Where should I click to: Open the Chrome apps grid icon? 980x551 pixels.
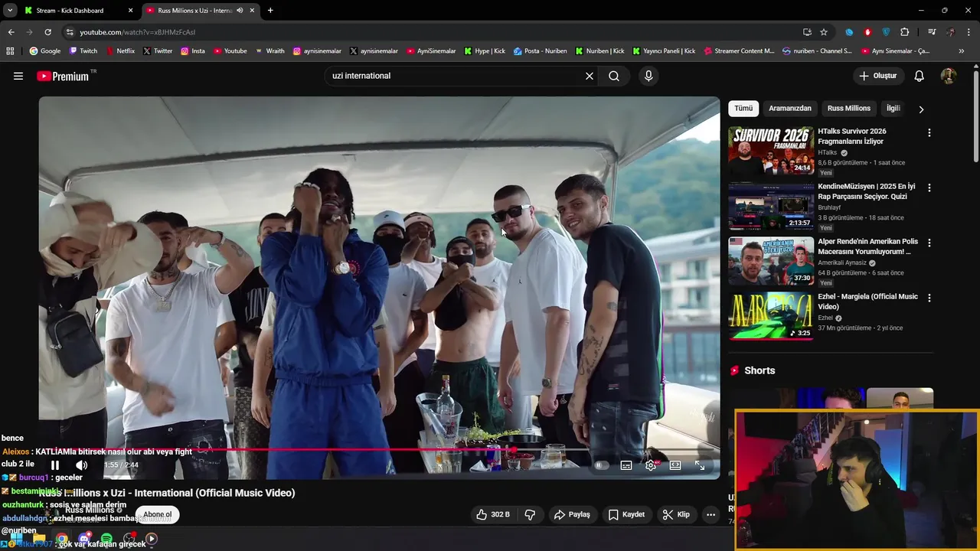point(10,51)
